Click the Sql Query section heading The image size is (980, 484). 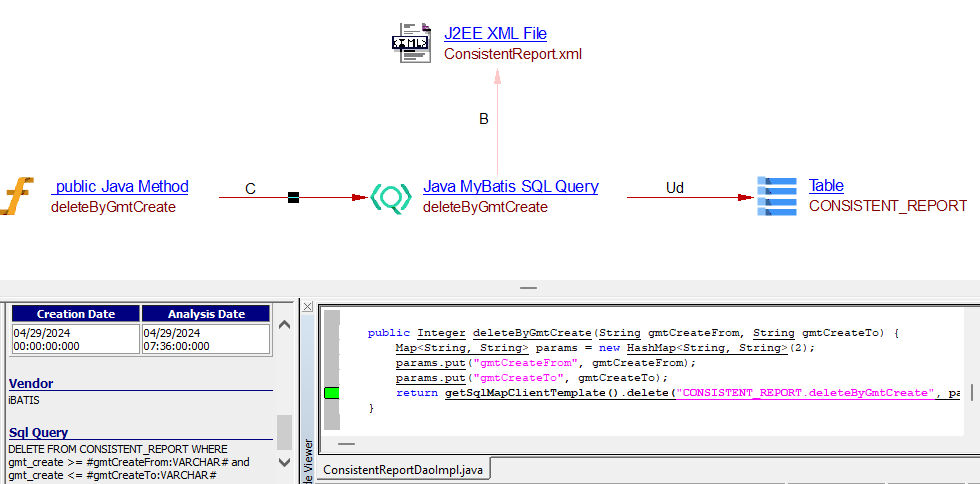[x=38, y=433]
